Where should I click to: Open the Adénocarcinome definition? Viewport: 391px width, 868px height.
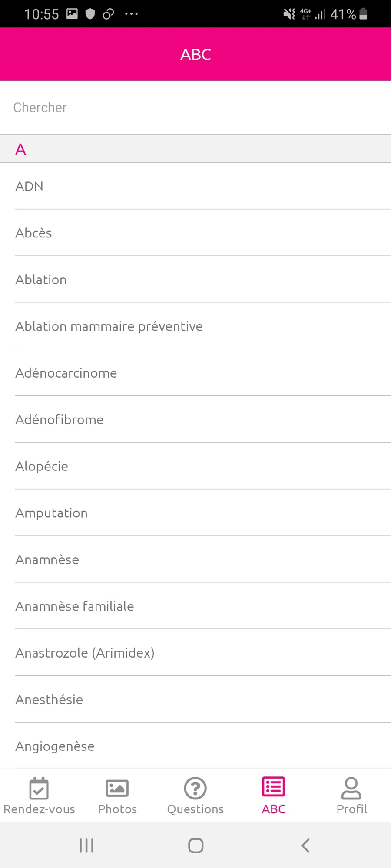(x=195, y=373)
